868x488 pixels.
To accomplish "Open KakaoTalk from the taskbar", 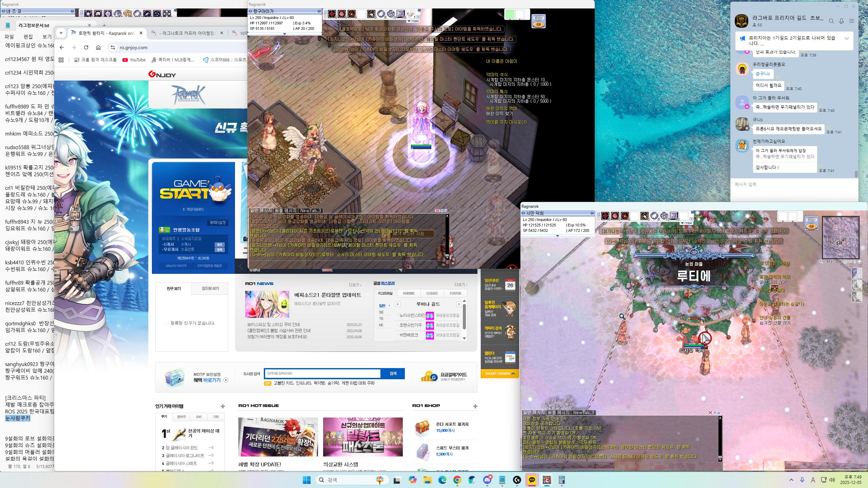I will (532, 480).
